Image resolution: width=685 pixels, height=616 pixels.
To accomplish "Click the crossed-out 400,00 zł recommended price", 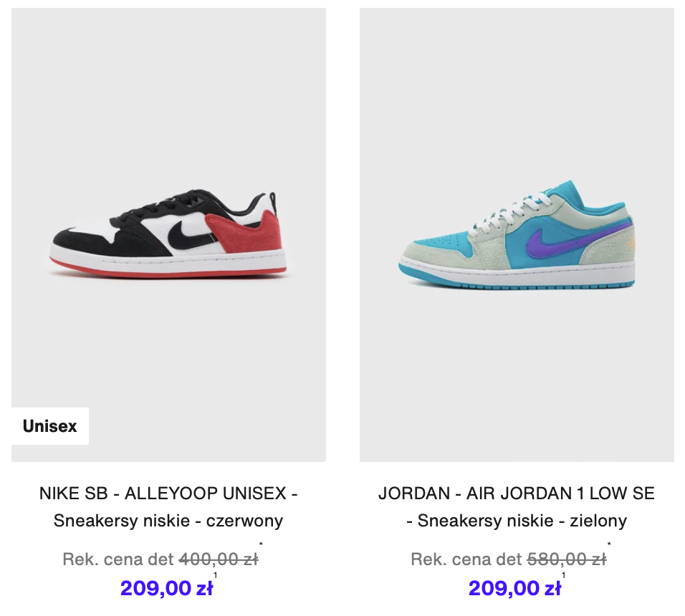I will click(219, 559).
